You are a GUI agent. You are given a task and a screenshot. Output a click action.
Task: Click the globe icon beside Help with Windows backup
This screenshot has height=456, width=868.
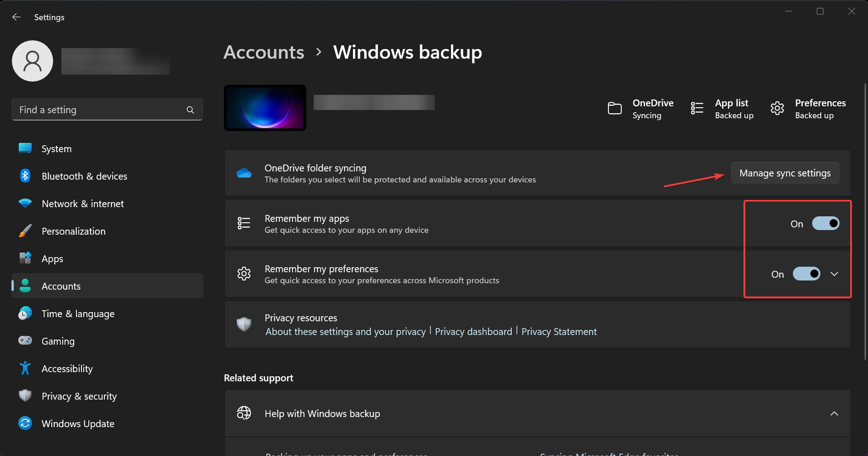pyautogui.click(x=244, y=413)
